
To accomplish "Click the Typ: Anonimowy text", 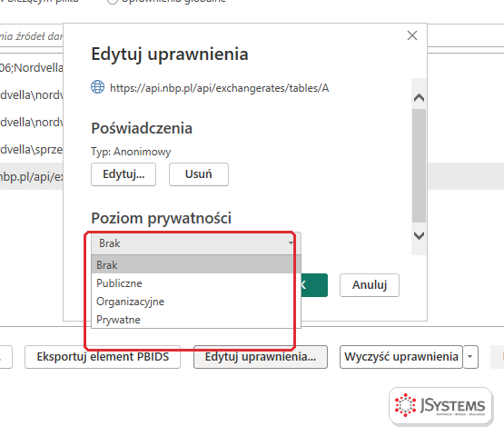I will click(x=131, y=152).
